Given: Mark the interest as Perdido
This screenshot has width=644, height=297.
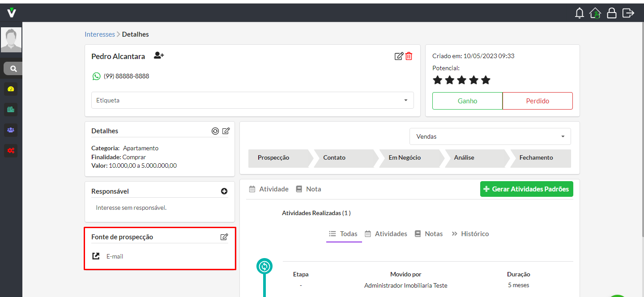Looking at the screenshot, I should 537,101.
